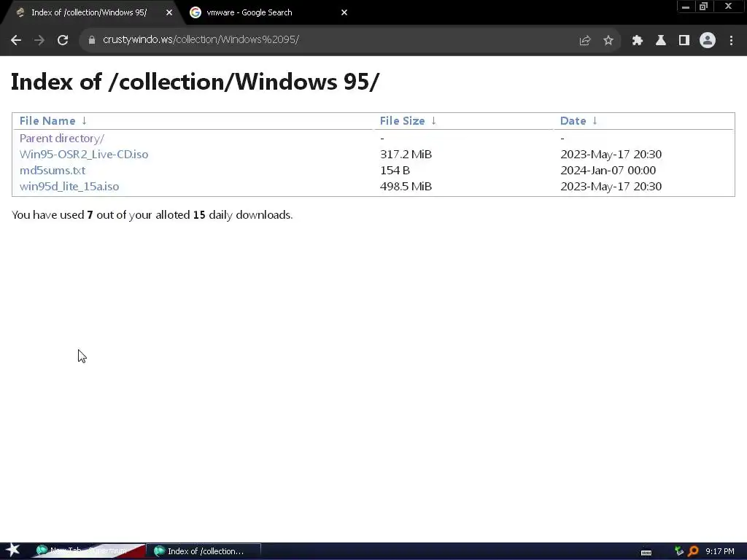This screenshot has height=560, width=747.
Task: Bookmark this page with the star icon
Action: coord(608,41)
